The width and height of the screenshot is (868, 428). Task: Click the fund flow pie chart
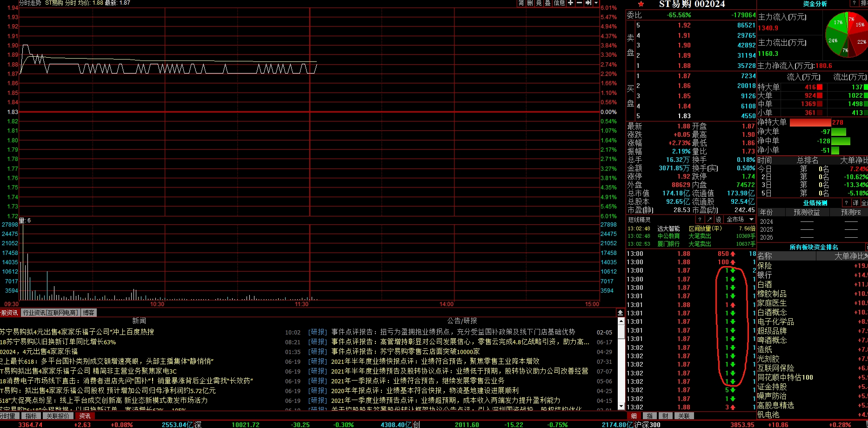(x=846, y=34)
